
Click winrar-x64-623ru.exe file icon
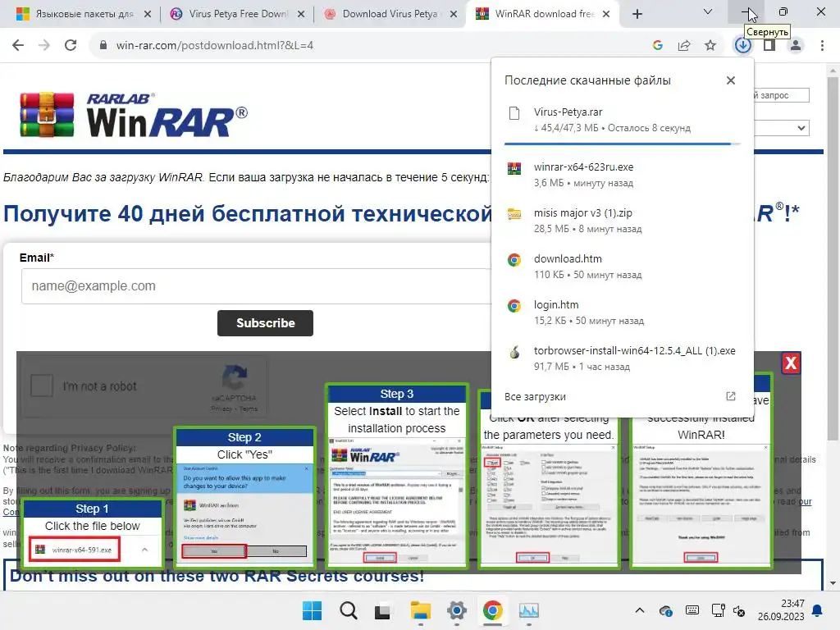click(x=514, y=168)
